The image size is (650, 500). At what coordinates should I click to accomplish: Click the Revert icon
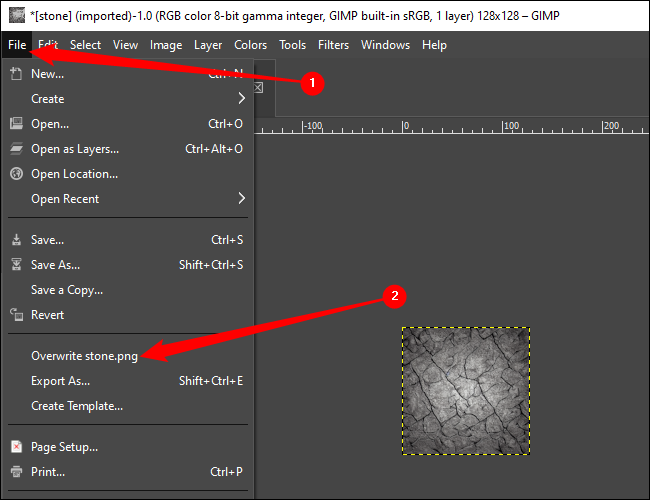(x=16, y=314)
